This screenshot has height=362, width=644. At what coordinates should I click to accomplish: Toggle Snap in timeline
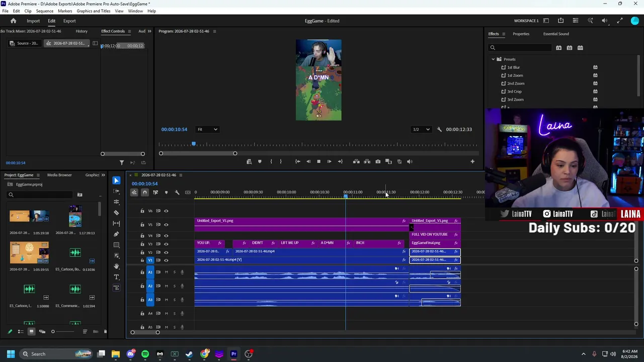[x=145, y=192]
